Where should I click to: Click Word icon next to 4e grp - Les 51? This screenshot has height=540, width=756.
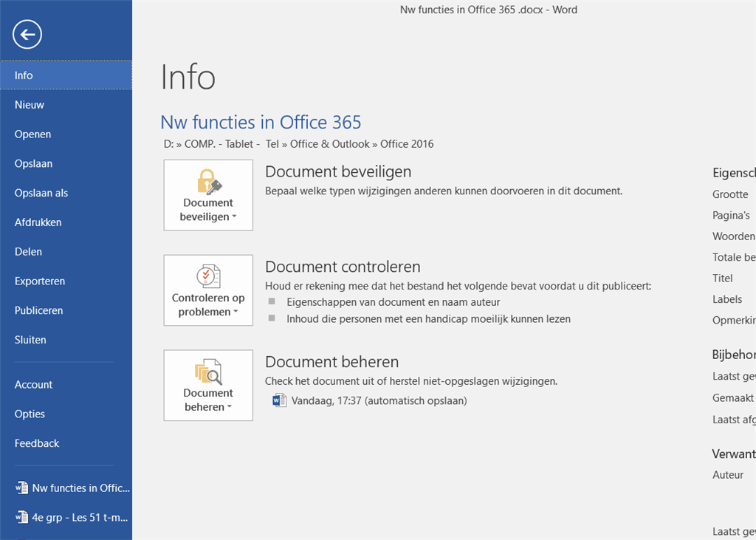point(21,518)
